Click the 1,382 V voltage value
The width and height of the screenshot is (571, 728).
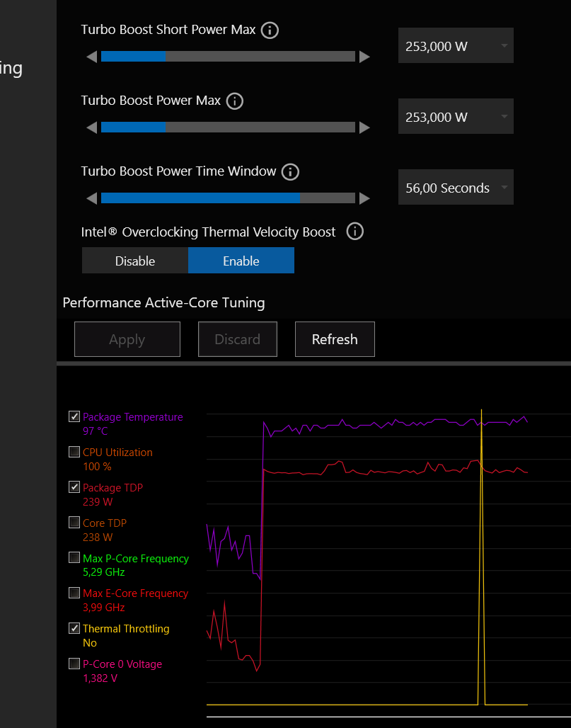[100, 678]
